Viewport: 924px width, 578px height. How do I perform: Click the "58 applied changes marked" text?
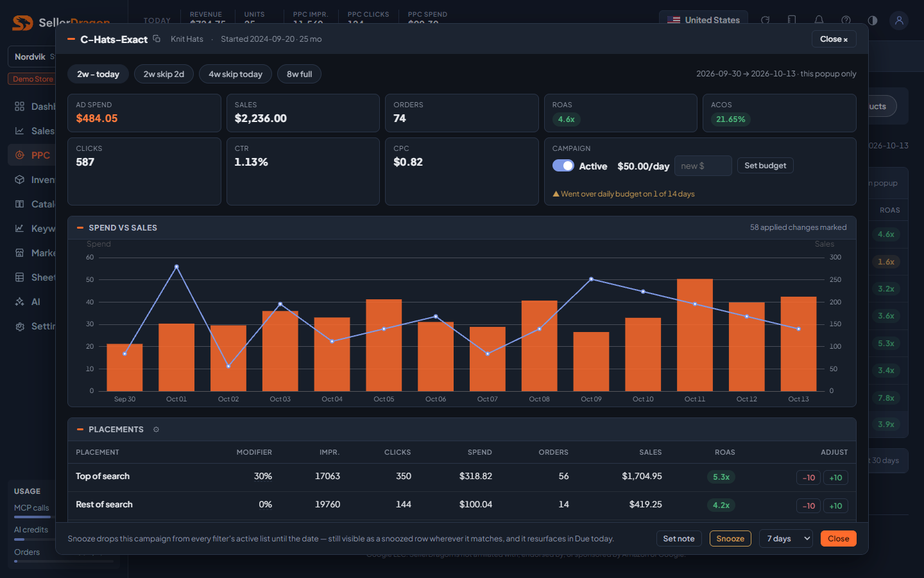[798, 227]
